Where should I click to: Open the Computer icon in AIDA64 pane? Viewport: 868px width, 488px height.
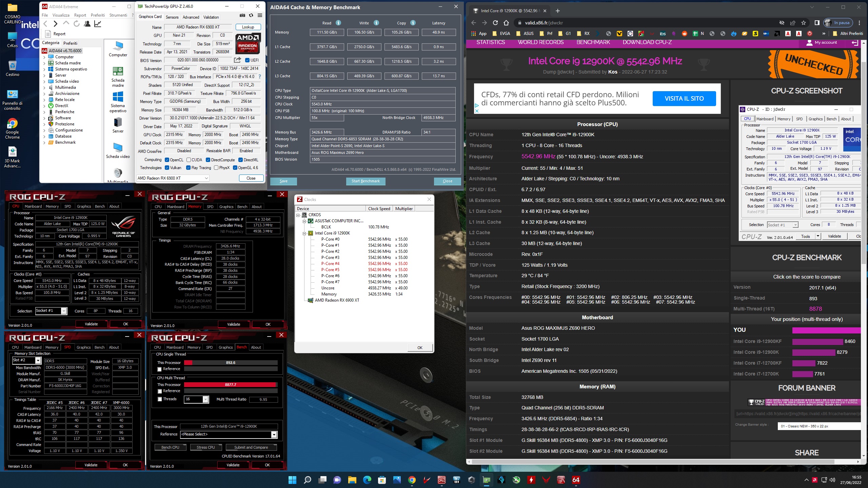(x=118, y=49)
